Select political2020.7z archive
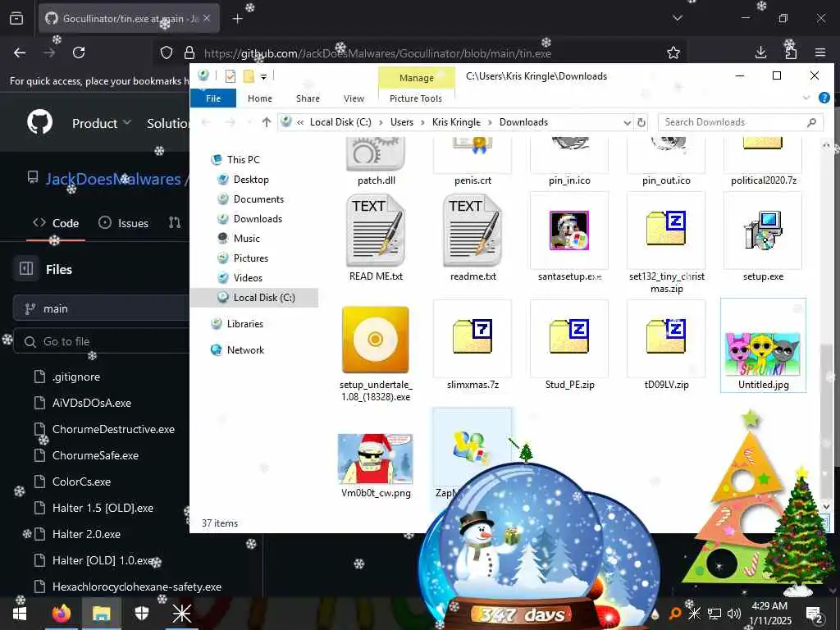840x630 pixels. coord(764,162)
